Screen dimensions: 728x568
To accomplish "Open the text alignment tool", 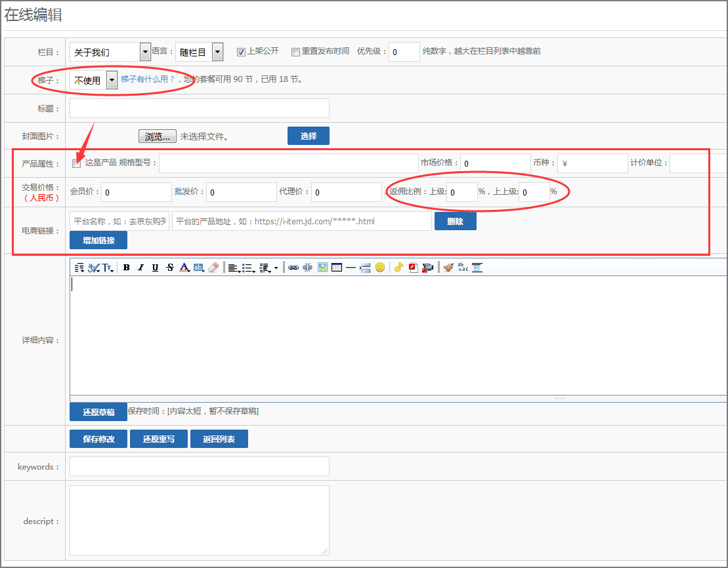I will (x=234, y=268).
